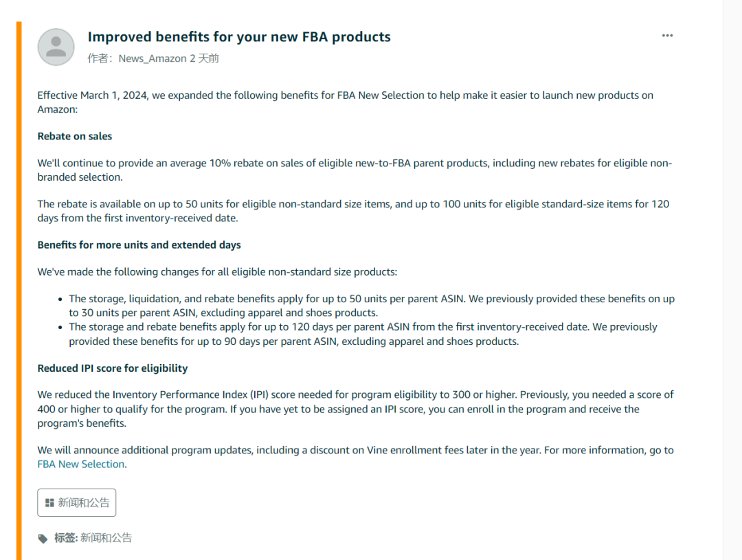Follow the 'FBA New Selection' hyperlink

coord(81,464)
